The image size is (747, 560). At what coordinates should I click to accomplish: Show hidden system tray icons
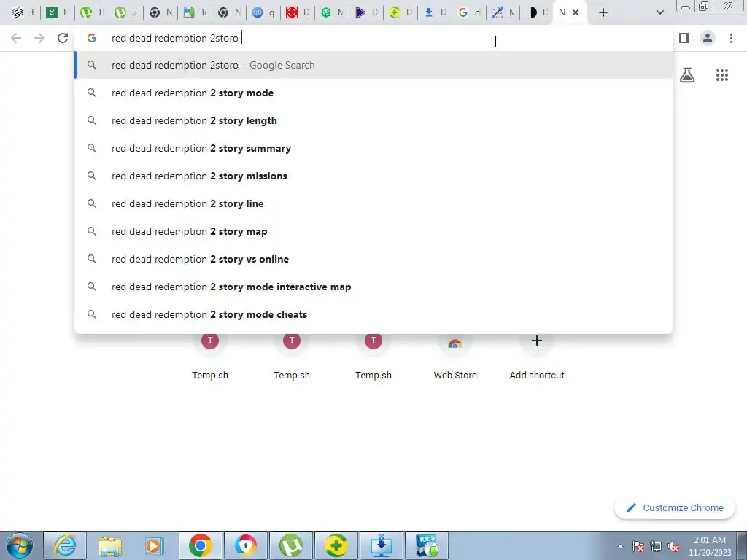[x=620, y=546]
